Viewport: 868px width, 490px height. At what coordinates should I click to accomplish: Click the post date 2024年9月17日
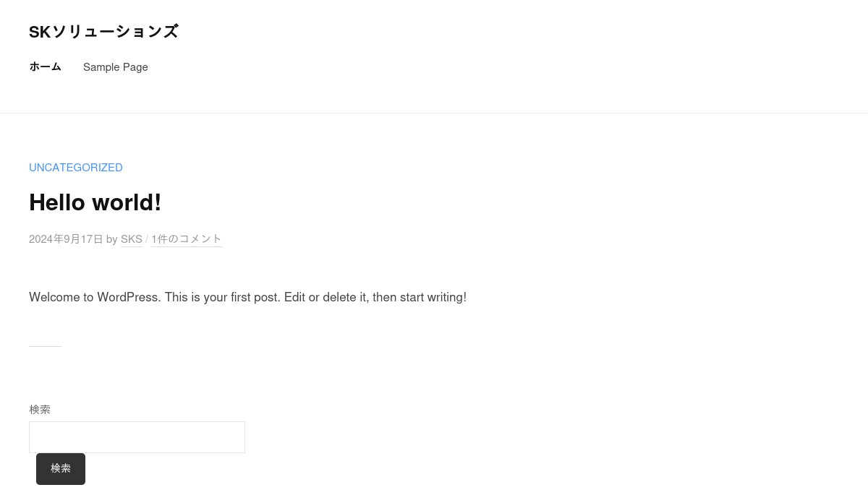(x=66, y=239)
